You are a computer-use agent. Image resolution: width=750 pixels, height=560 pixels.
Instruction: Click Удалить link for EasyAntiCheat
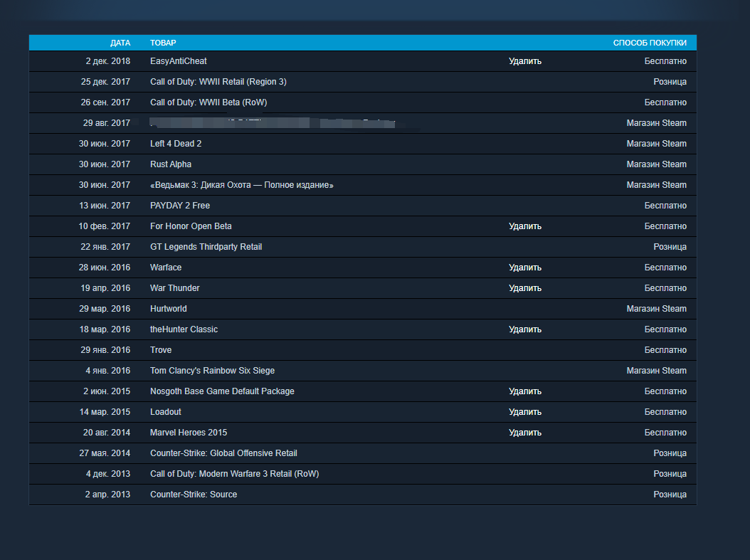pyautogui.click(x=524, y=61)
